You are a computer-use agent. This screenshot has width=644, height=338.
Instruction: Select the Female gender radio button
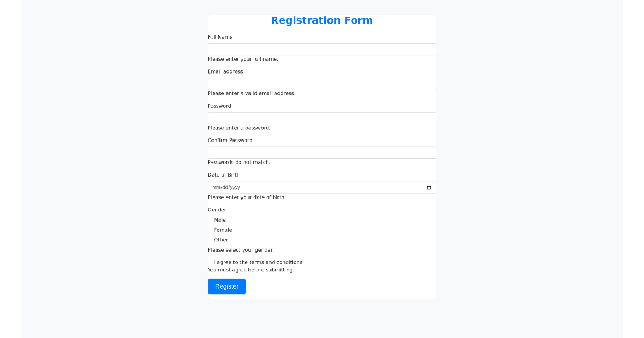tap(210, 230)
